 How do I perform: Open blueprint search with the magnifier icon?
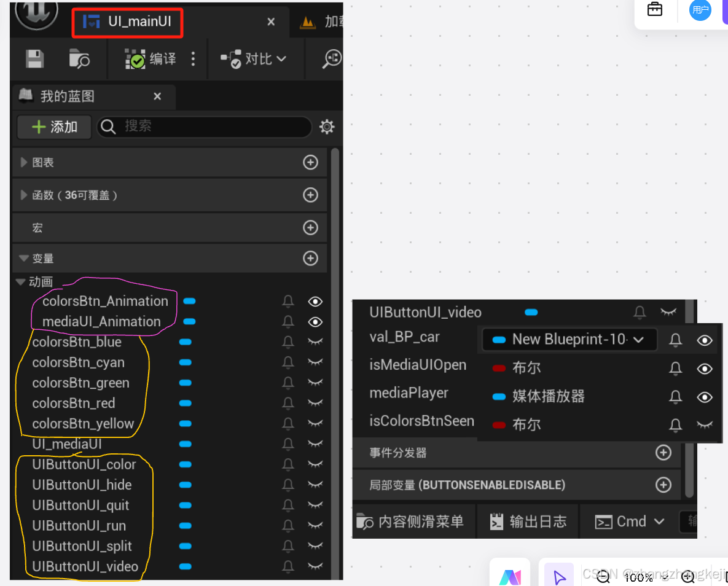point(332,58)
